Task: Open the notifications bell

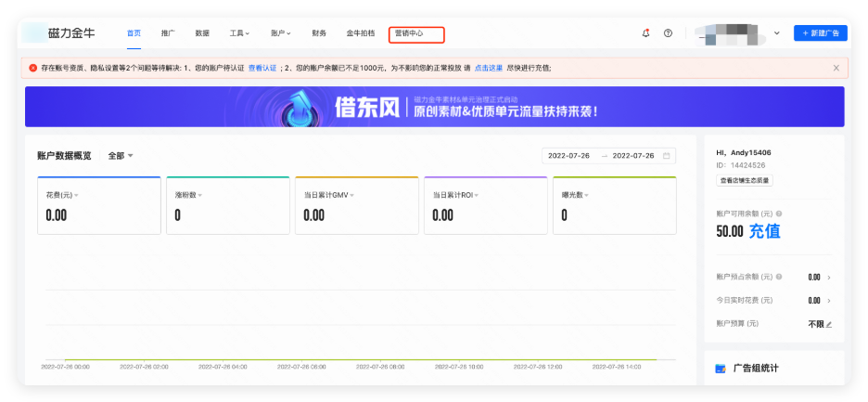Action: 645,33
